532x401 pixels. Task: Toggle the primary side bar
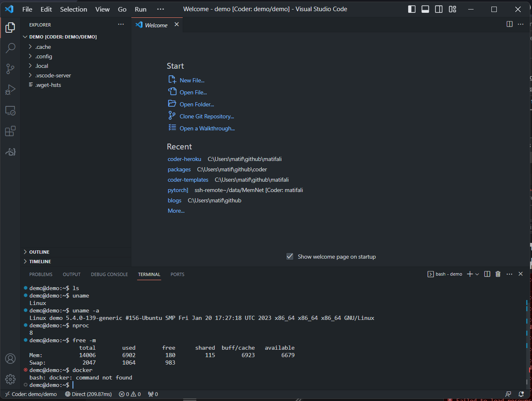pos(412,9)
